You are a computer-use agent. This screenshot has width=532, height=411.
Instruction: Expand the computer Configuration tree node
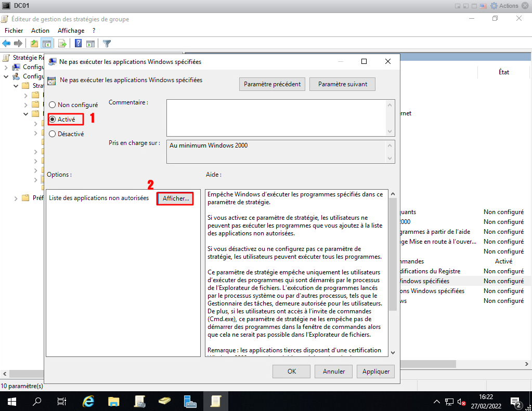tap(6, 67)
